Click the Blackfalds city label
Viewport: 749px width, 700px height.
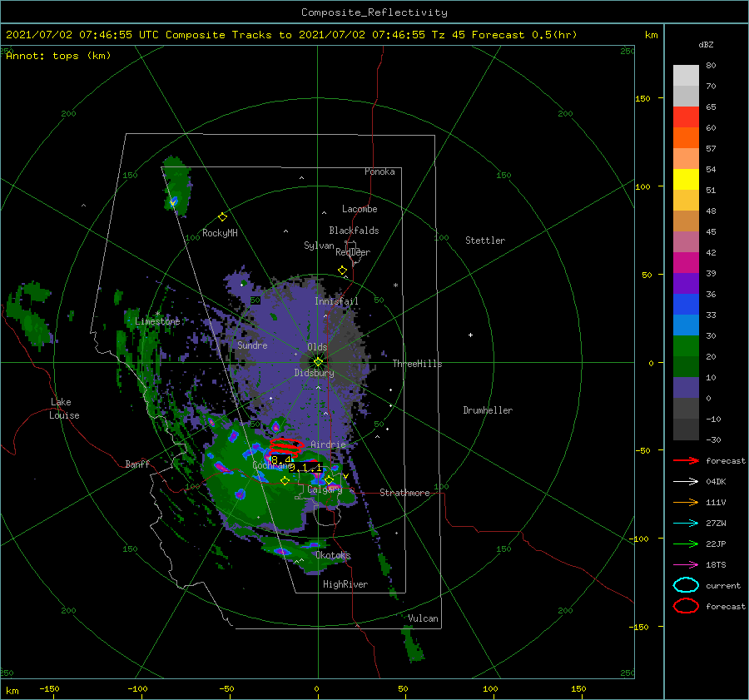[354, 231]
